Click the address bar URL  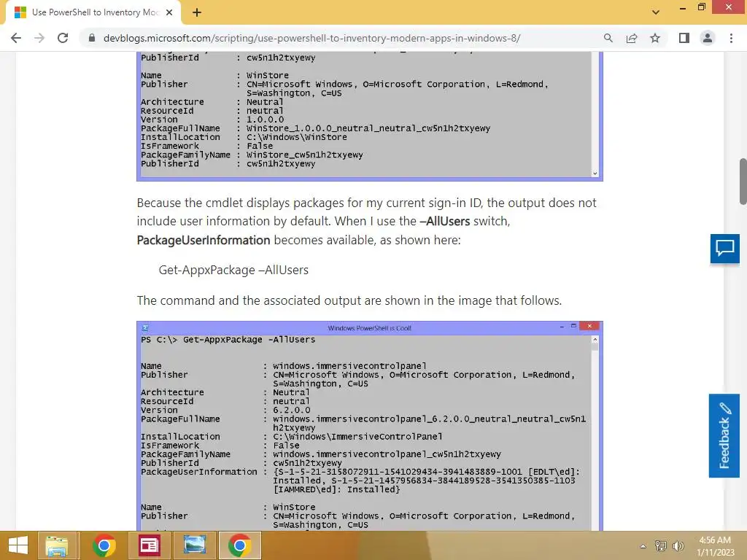pyautogui.click(x=311, y=38)
